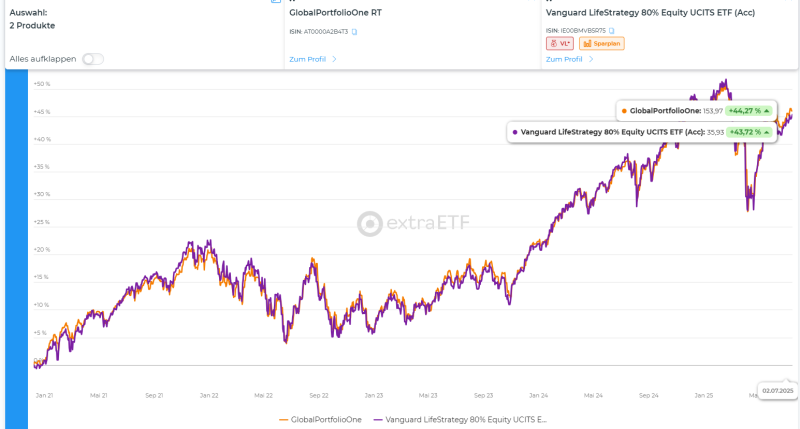The height and width of the screenshot is (429, 800).
Task: Click the orange Sparplan badge
Action: pos(602,44)
